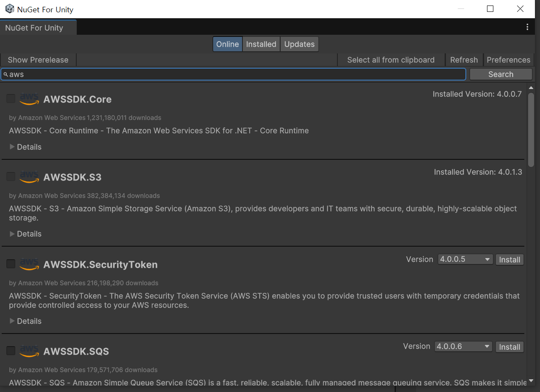Viewport: 540px width, 392px height.
Task: Click the AWSSDK.S3 package title
Action: pos(72,177)
